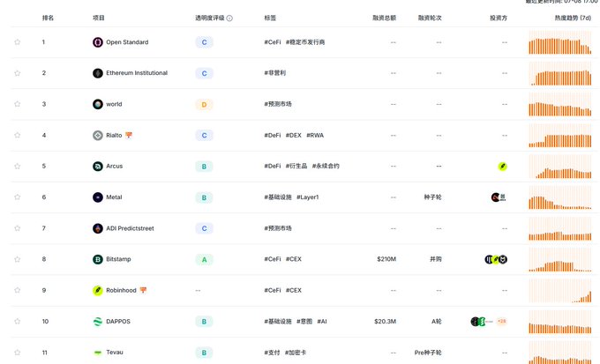View Robinhood 7d heat trend chart

click(x=559, y=291)
